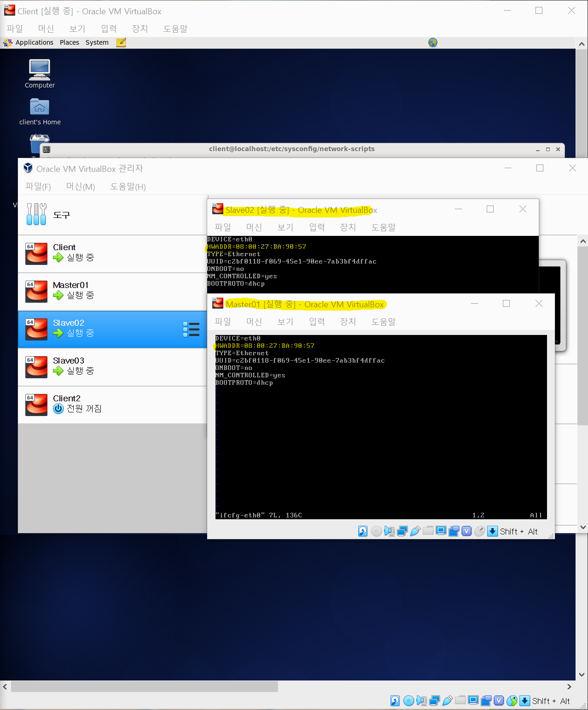Click the optical disc indicator in Client window status bar
The width and height of the screenshot is (588, 710).
click(x=408, y=701)
